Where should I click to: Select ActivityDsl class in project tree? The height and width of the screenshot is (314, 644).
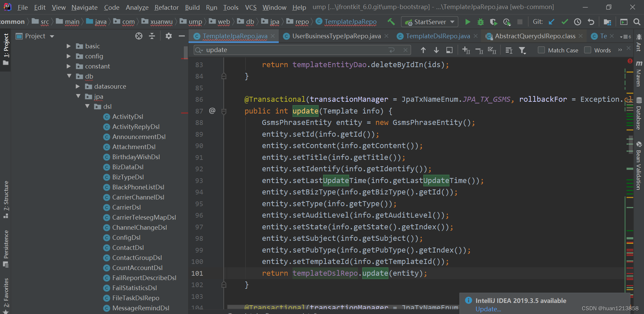point(127,117)
